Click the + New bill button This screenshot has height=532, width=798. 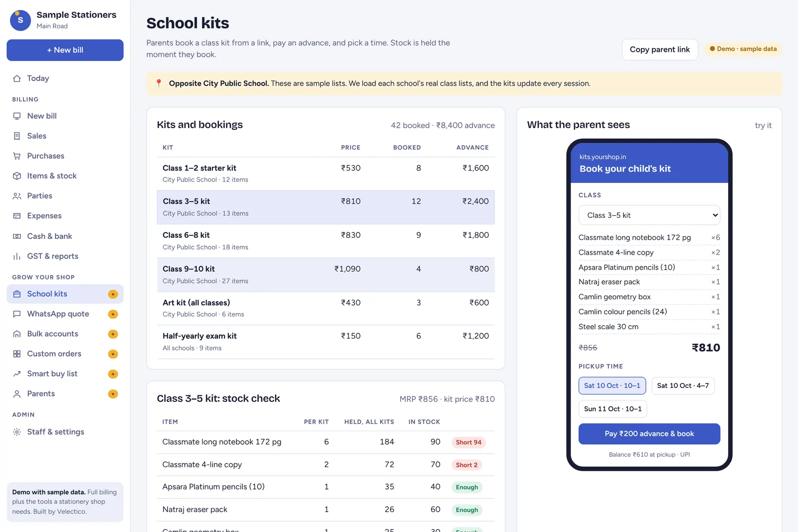[x=65, y=50]
